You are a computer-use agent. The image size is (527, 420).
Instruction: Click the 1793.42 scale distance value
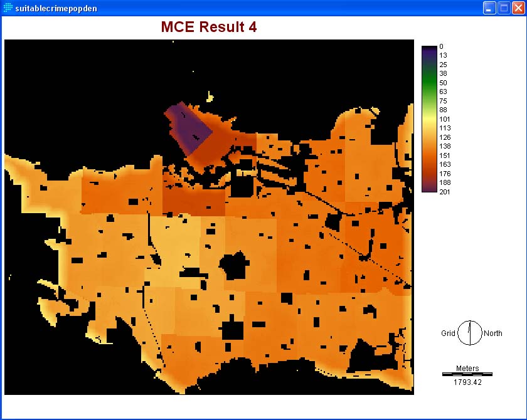tap(467, 382)
